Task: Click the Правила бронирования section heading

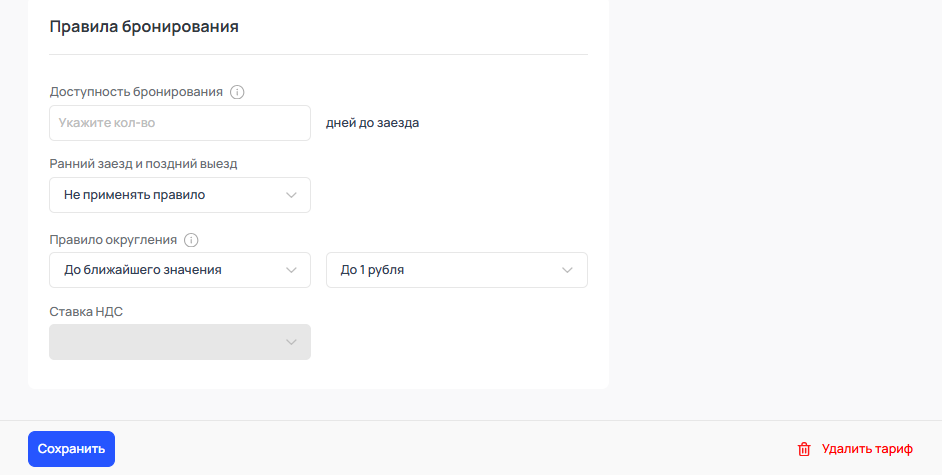Action: click(x=144, y=26)
